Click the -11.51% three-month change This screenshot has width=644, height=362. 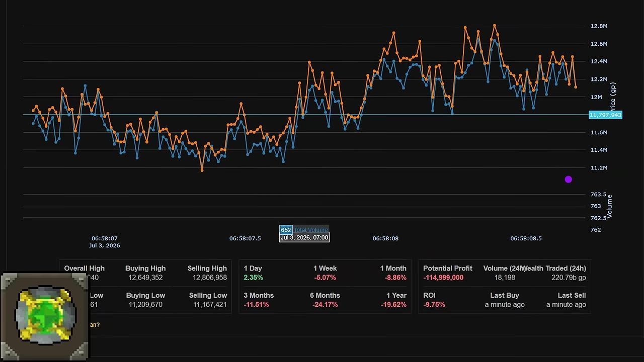click(x=257, y=305)
